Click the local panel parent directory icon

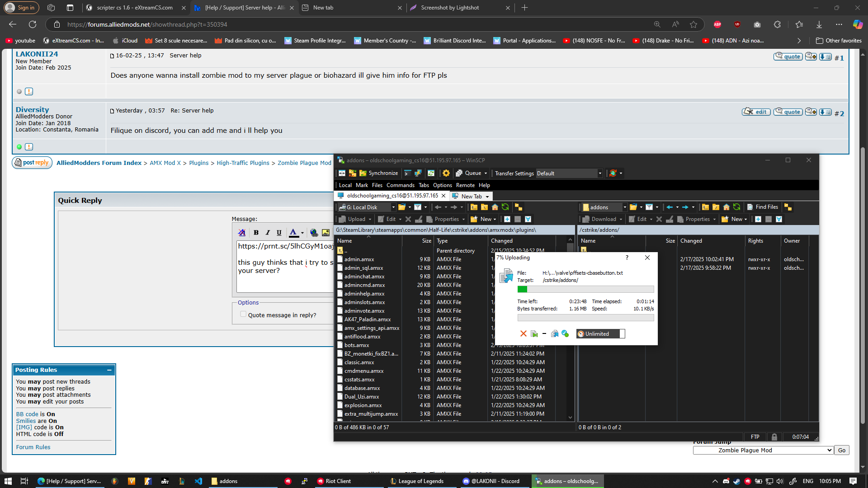tap(474, 207)
